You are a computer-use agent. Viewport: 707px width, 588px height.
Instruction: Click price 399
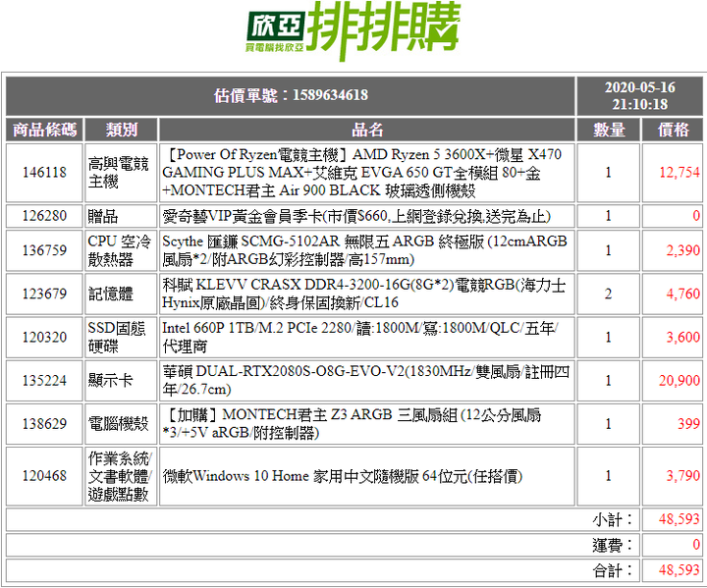click(688, 423)
